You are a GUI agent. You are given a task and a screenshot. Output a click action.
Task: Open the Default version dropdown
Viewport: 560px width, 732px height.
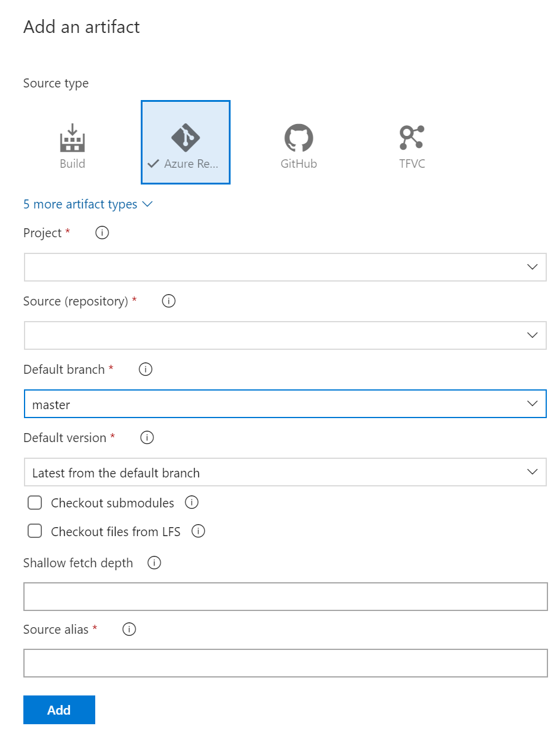click(x=285, y=472)
